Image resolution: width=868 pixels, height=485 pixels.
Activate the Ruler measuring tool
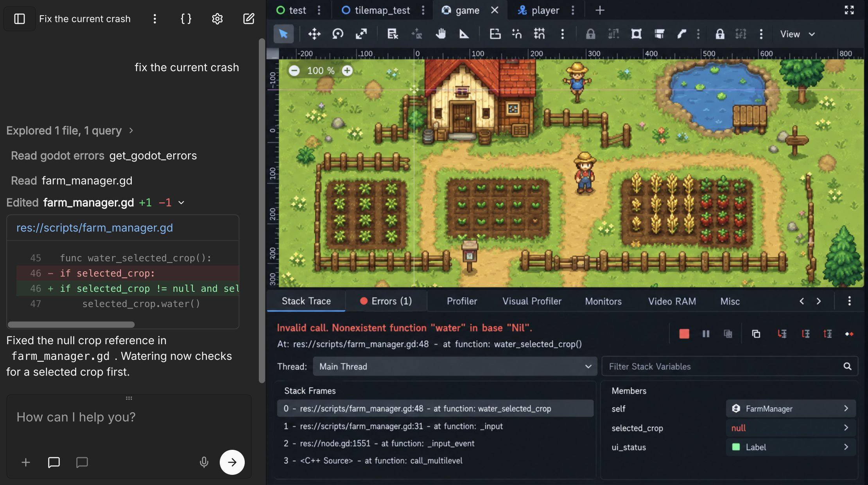pos(464,34)
